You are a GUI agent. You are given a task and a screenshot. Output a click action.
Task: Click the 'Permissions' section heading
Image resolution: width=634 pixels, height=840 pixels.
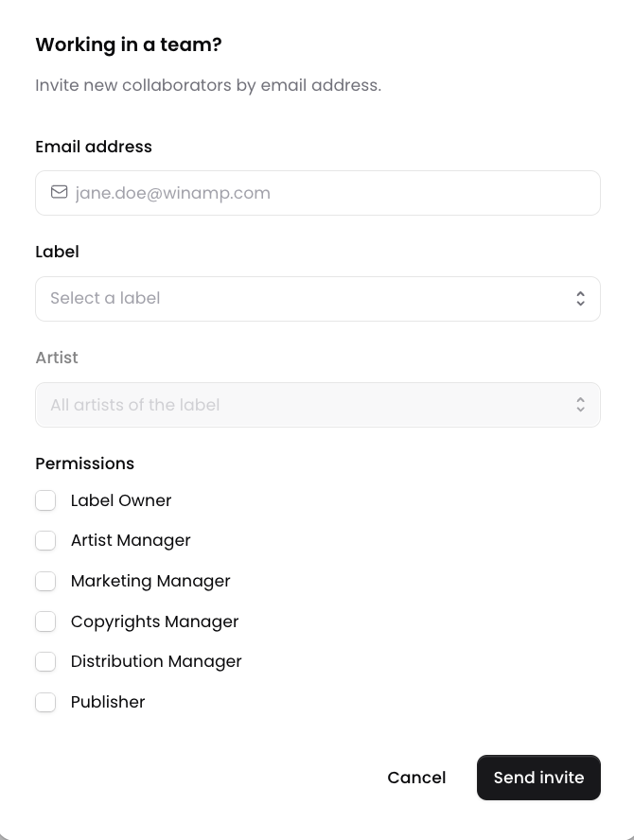[84, 464]
